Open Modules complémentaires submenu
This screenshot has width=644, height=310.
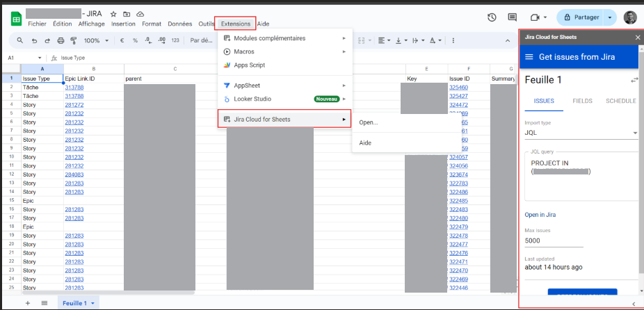pyautogui.click(x=285, y=38)
